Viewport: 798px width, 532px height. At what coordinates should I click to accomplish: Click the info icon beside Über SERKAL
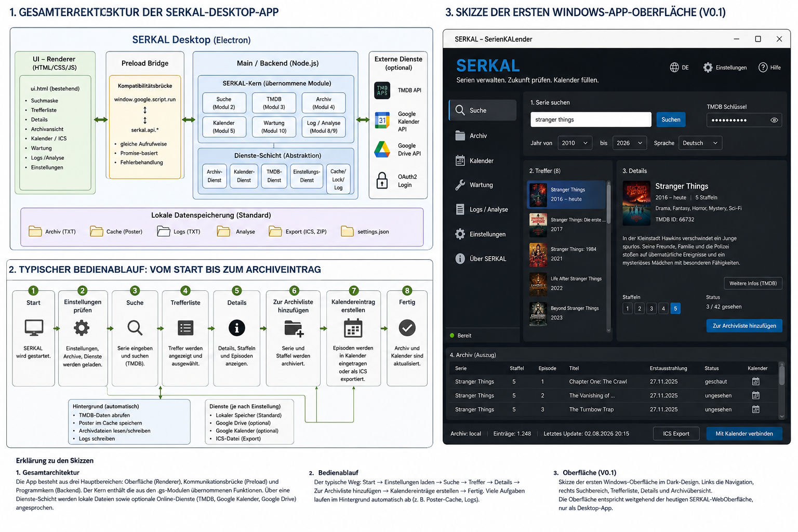click(x=460, y=259)
